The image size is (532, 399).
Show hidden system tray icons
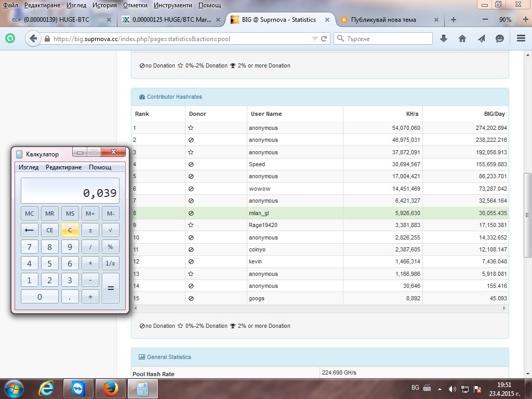(440, 389)
